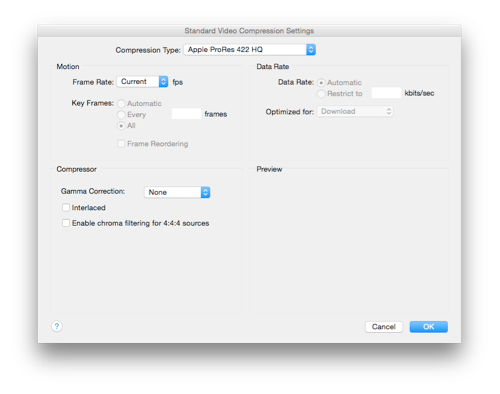Open the Compression Type dropdown
Viewport: 500px width, 394px height.
(249, 50)
